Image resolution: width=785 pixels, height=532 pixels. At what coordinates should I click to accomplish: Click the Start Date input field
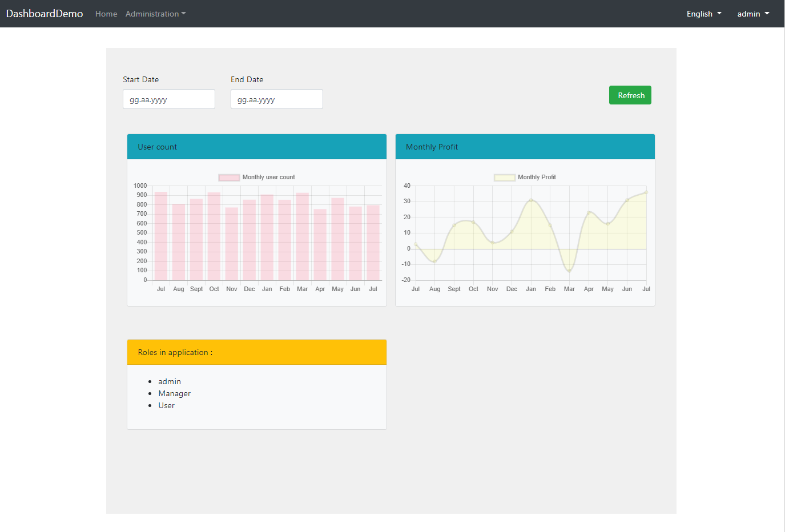[168, 99]
